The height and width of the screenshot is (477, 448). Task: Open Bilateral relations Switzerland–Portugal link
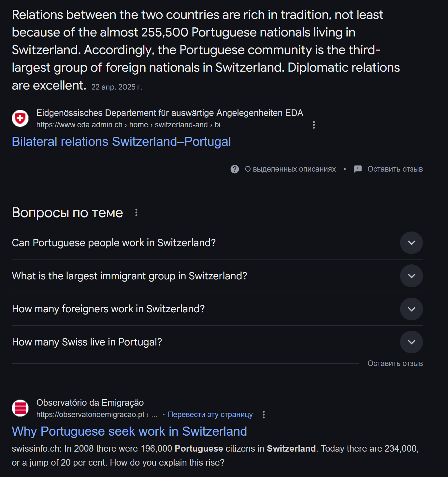(121, 142)
